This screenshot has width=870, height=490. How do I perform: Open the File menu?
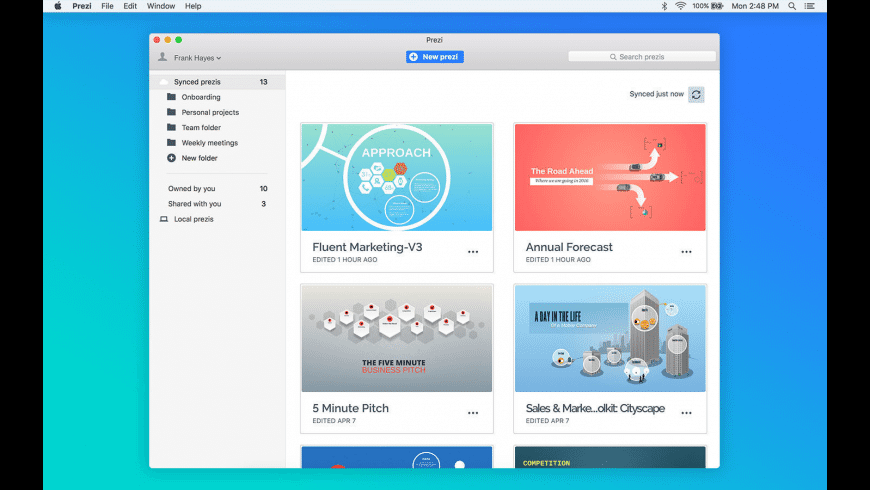coord(107,6)
